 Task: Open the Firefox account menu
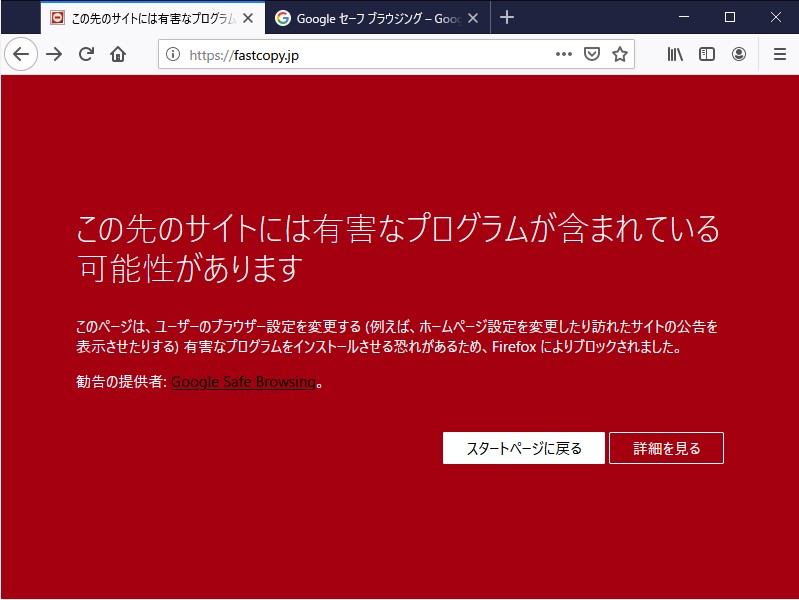(739, 54)
